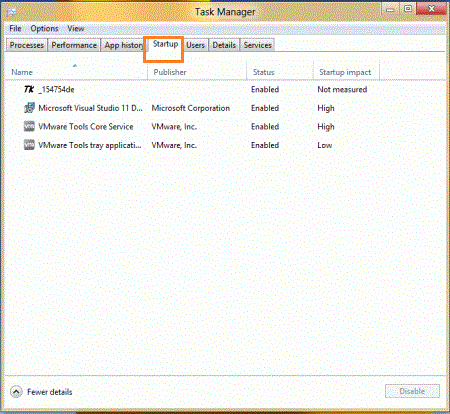Screen dimensions: 450x414
Task: Sort by the Status column header
Action: point(280,72)
